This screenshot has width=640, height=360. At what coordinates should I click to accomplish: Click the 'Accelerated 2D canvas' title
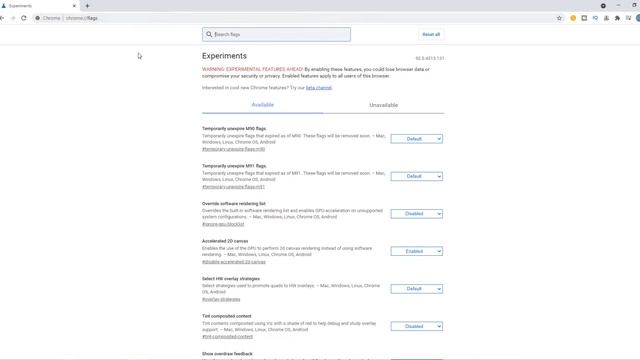point(225,241)
